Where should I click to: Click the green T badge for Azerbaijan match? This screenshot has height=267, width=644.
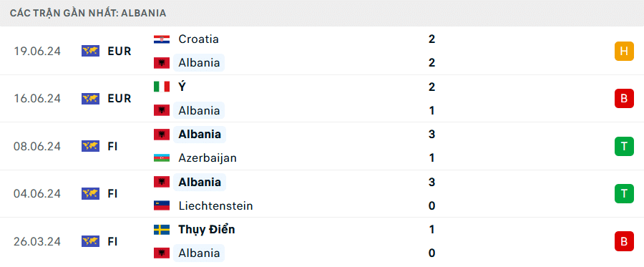(x=624, y=146)
